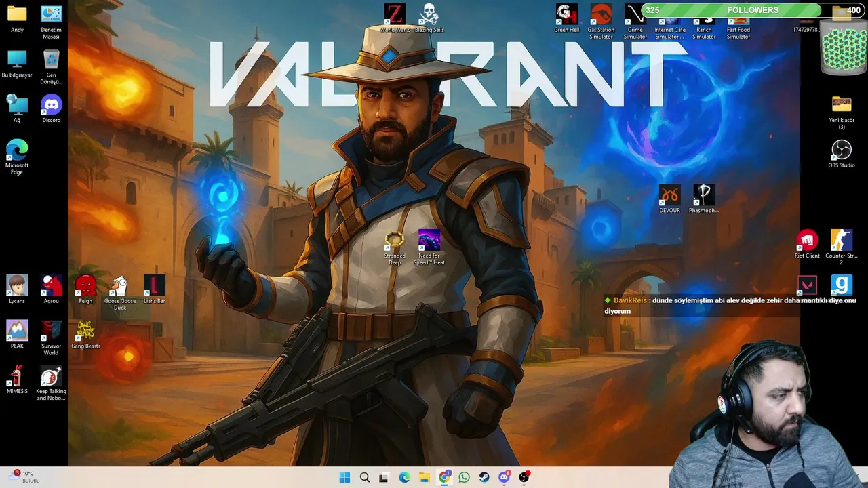This screenshot has width=868, height=488.
Task: Select the MIMESIS game shortcut
Action: click(x=17, y=380)
